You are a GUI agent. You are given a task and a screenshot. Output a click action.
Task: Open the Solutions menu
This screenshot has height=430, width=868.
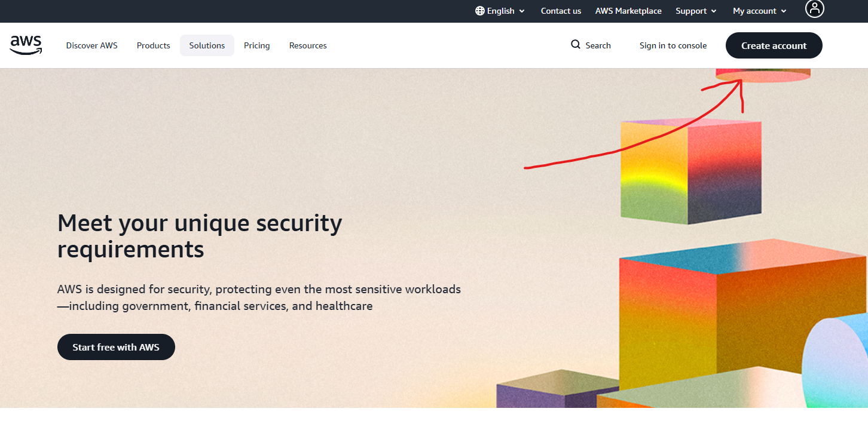click(207, 45)
